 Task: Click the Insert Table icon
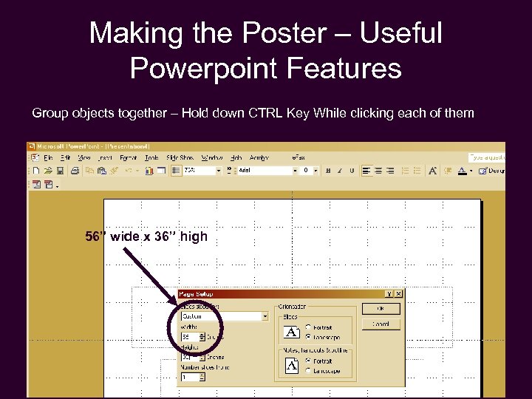(161, 171)
